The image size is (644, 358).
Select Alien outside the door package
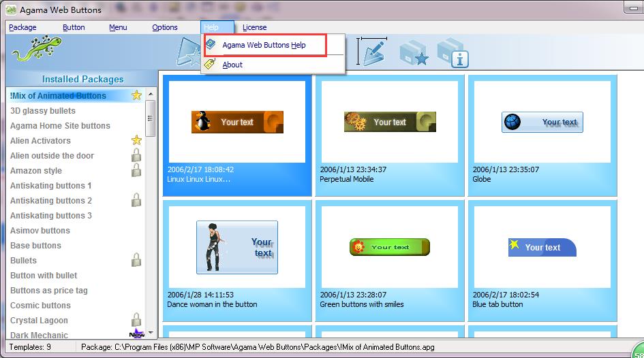[52, 155]
